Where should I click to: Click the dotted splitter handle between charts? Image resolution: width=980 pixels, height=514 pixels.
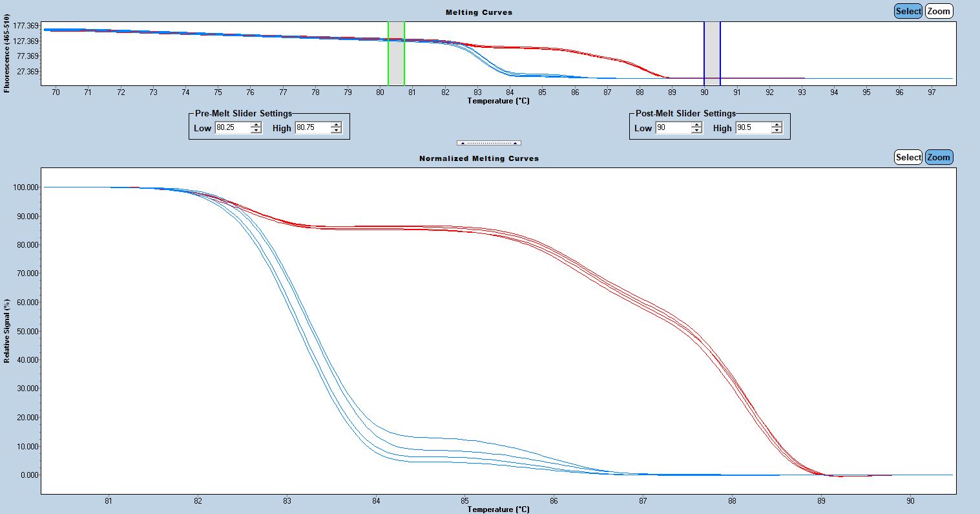click(x=488, y=143)
